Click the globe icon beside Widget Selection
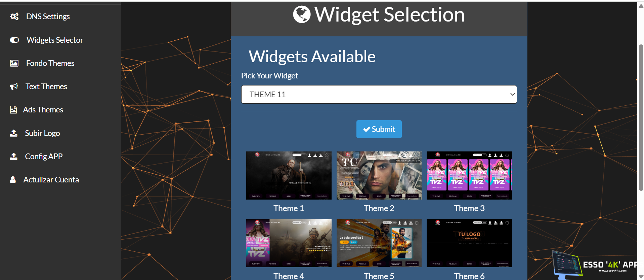Viewport: 644px width, 280px height. point(302,14)
